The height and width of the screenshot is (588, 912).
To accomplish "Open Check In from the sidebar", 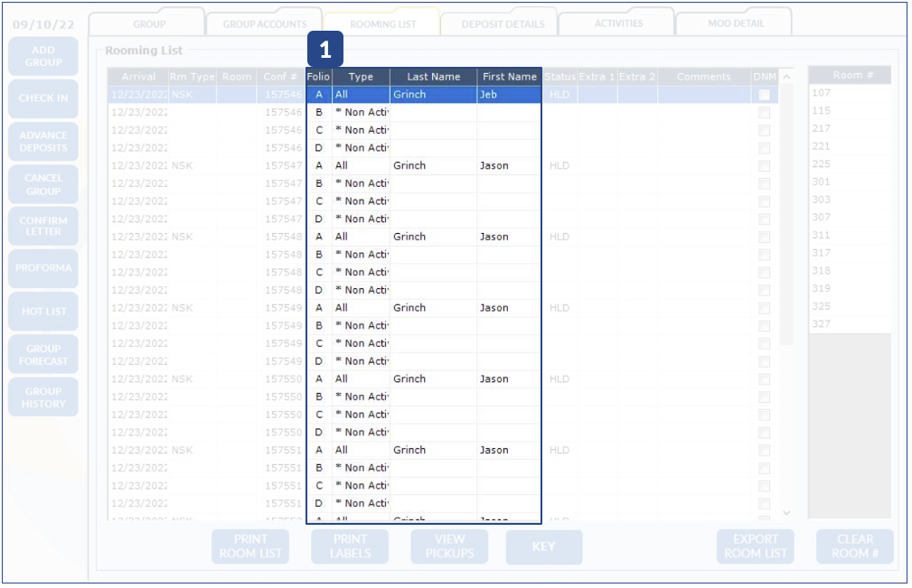I will point(43,98).
